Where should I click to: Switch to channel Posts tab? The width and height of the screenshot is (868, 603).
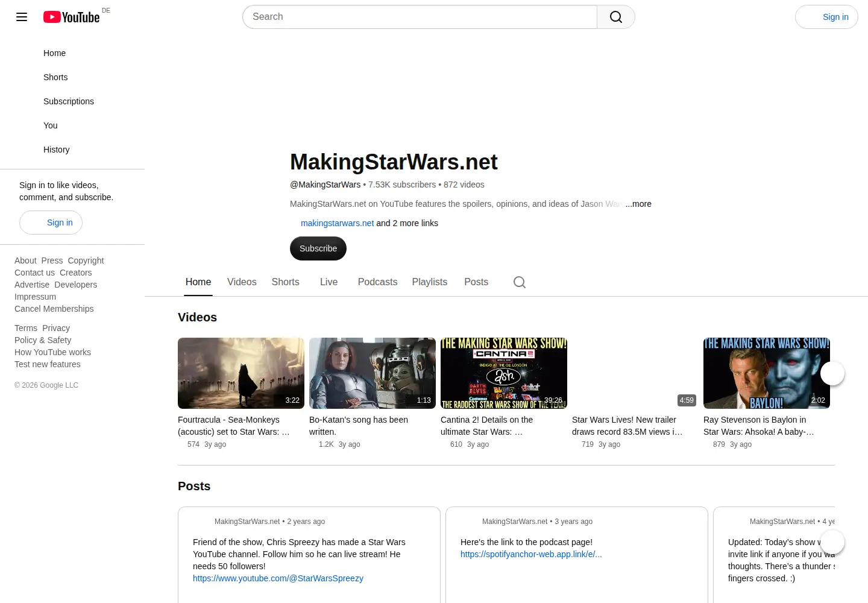coord(476,282)
